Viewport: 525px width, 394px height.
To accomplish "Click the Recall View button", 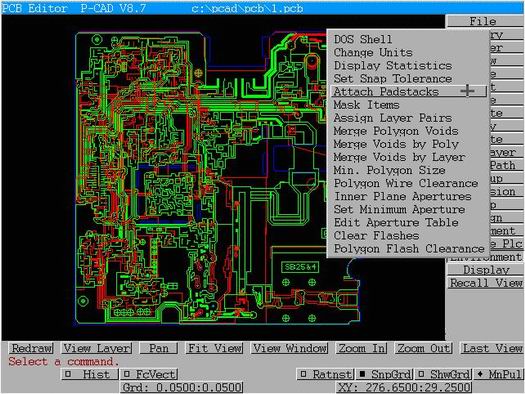I will [x=485, y=283].
